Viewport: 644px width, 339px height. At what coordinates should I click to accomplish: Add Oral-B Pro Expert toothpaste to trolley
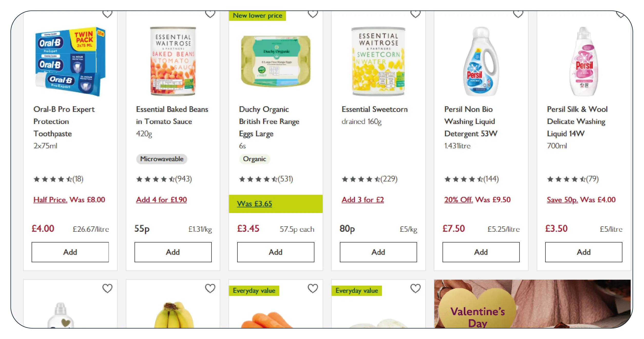[70, 252]
